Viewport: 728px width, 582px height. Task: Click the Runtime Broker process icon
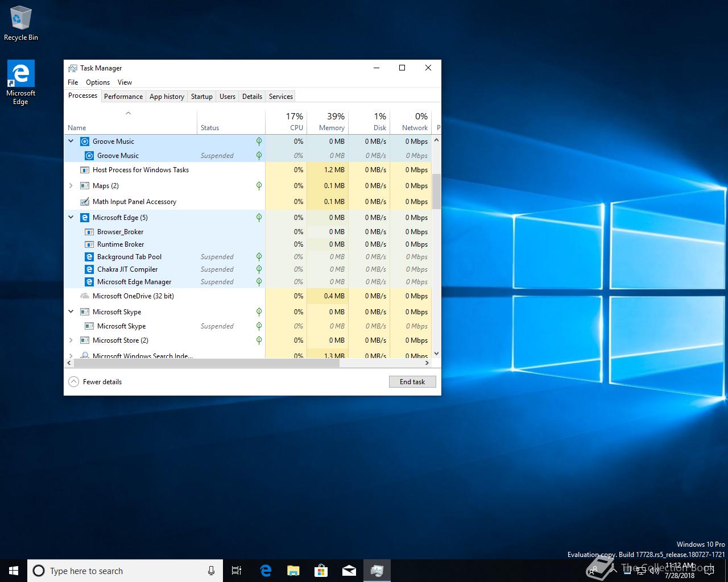(89, 244)
